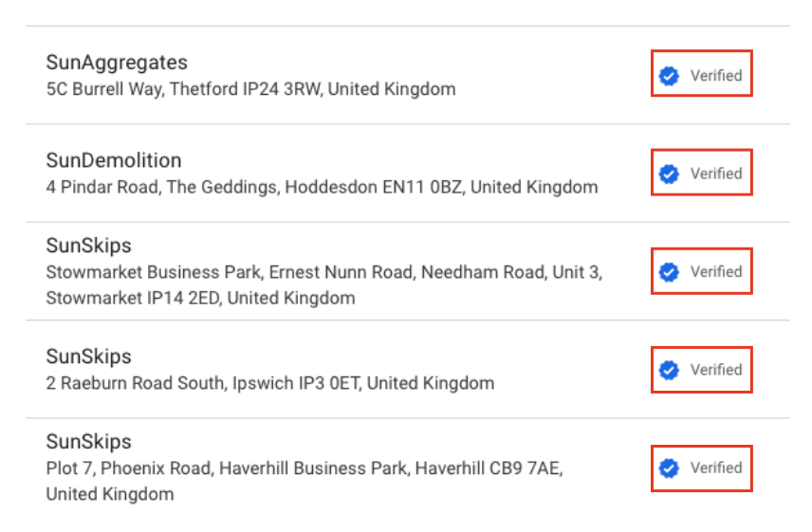Click verified checkmark icon for Ipswich SunSkips

tap(669, 370)
